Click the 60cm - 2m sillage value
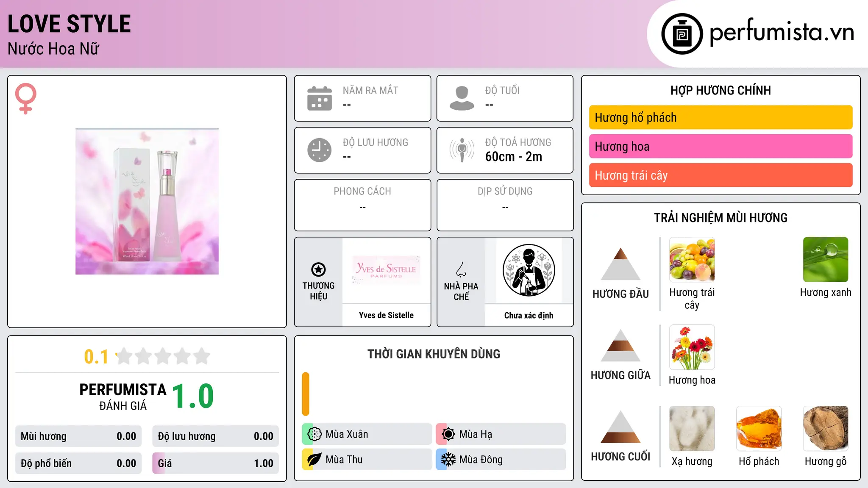 (x=514, y=157)
